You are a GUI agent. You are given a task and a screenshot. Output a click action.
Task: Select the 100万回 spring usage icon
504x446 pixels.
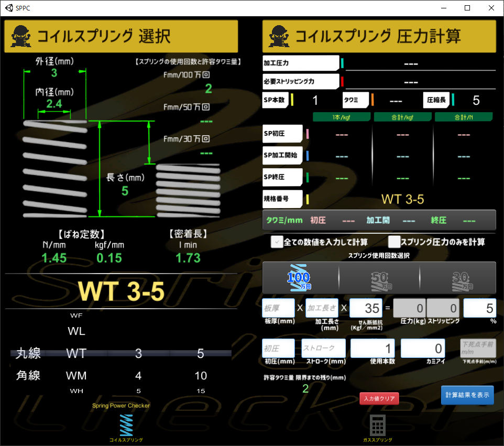click(299, 278)
